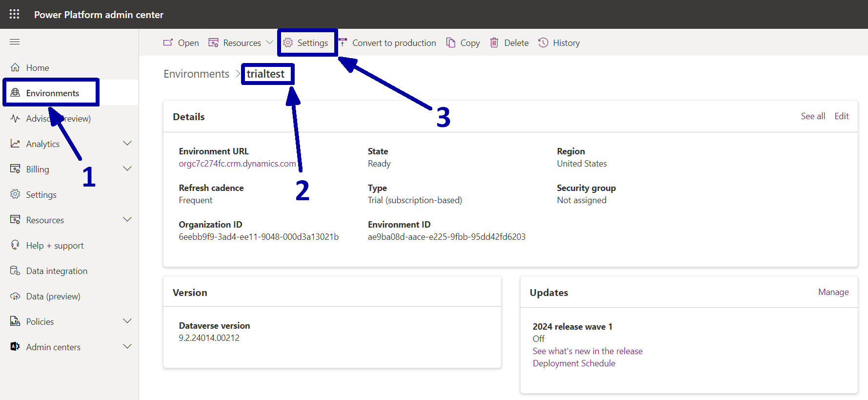Expand the Admin centers chevron
868x400 pixels.
coord(127,346)
